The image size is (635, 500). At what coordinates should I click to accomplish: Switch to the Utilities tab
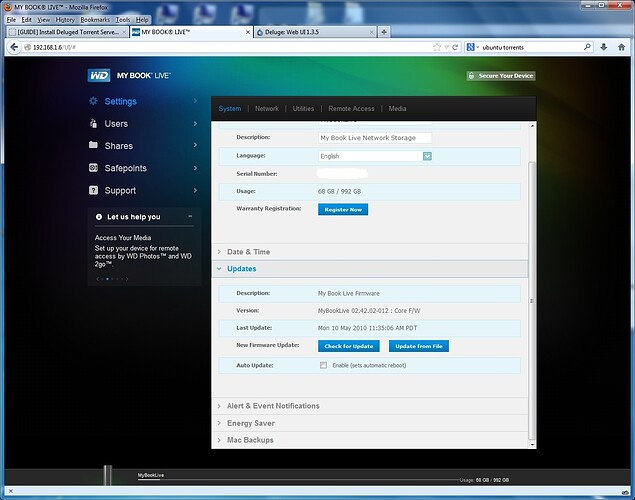pyautogui.click(x=303, y=109)
